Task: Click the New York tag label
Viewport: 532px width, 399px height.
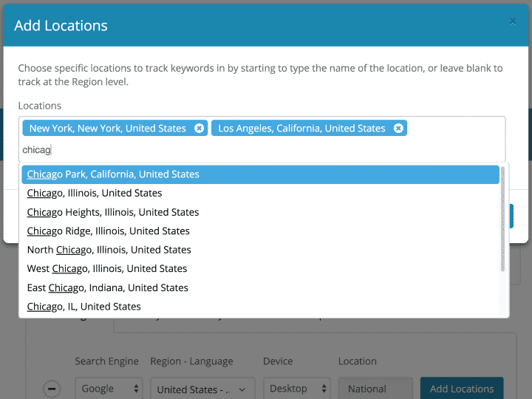Action: pos(108,129)
